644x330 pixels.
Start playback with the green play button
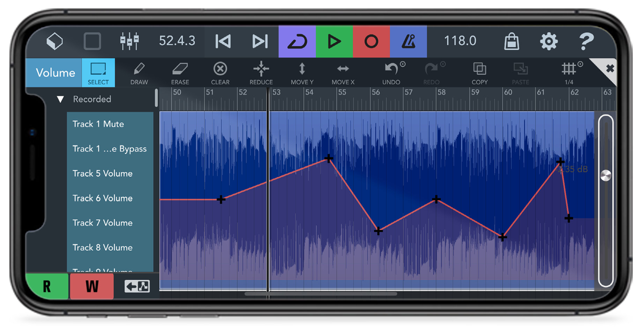click(x=334, y=41)
